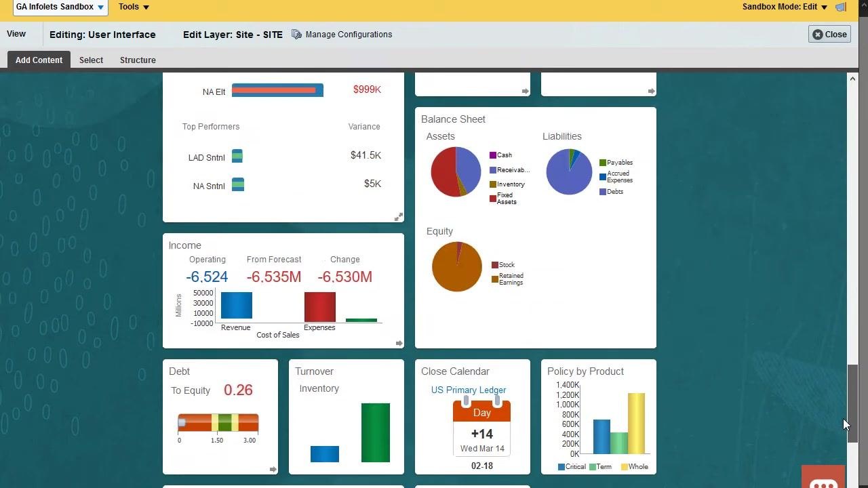Click the Close Calendar day icon
Screen dimensions: 868x488
(481, 427)
